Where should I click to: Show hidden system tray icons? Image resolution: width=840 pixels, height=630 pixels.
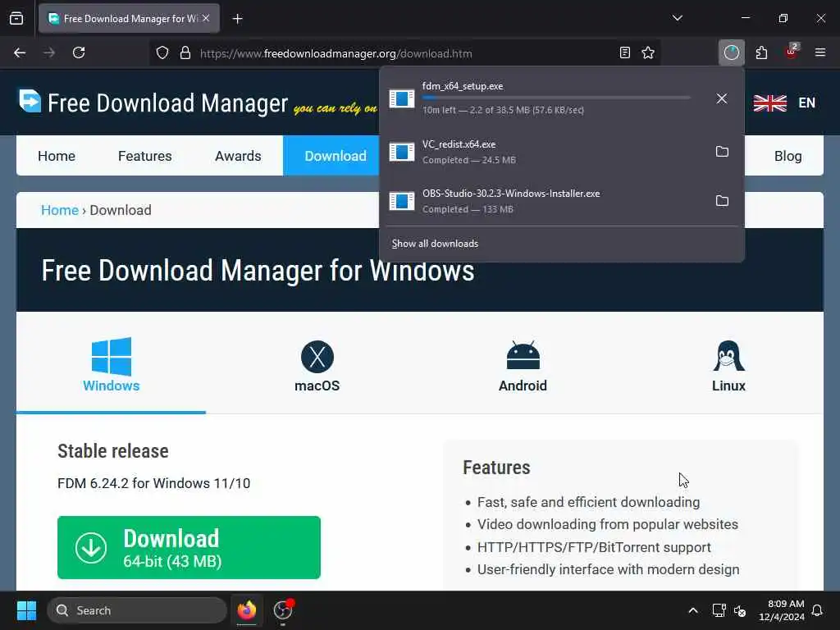click(692, 610)
